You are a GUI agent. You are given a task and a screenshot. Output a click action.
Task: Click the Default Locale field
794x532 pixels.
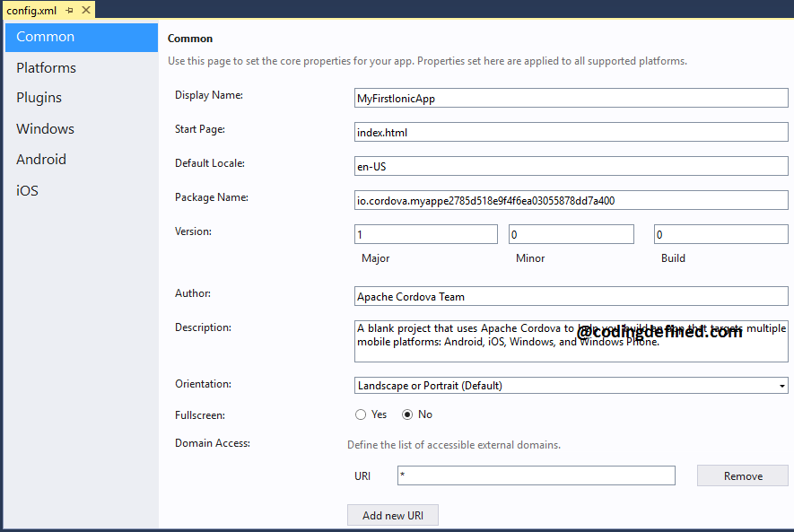click(572, 166)
